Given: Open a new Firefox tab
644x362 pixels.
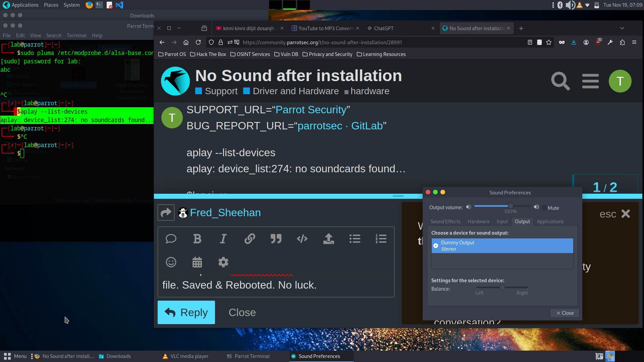Looking at the screenshot, I should [521, 28].
